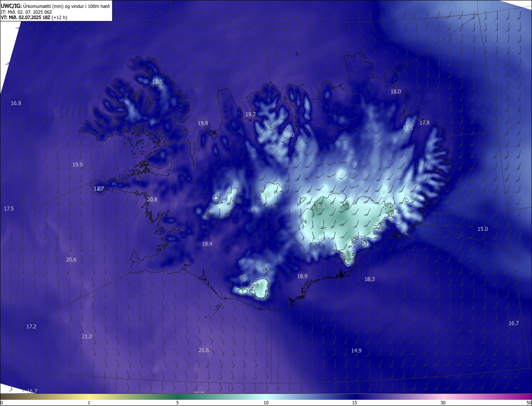Viewport: 532px width, 406px height.
Task: Click the initial time line 'IT: Mið. 02. 07. 2025 06Z'
Action: click(26, 12)
